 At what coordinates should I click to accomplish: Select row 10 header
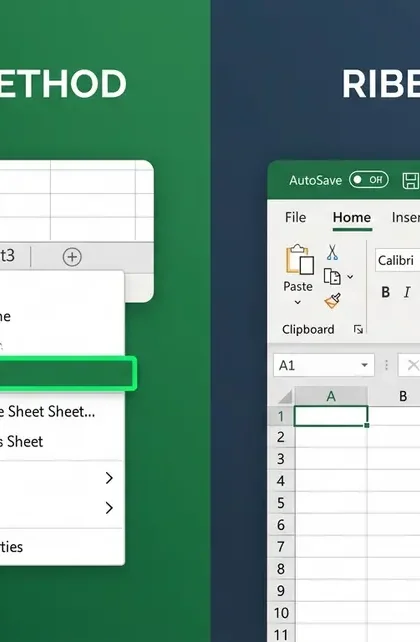(281, 613)
